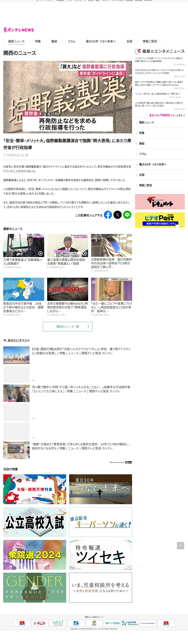Click the メディアプルポ footer logo
188x644 pixels.
(x=40, y=623)
